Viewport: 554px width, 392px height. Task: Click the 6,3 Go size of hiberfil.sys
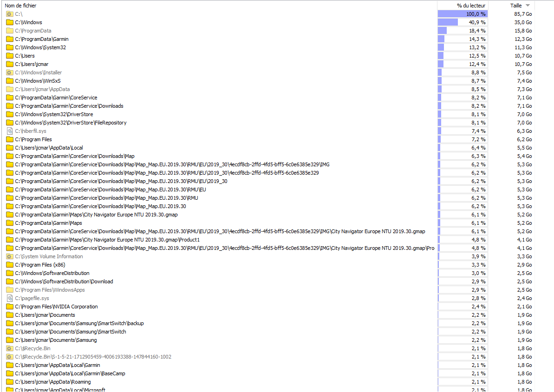tap(524, 131)
